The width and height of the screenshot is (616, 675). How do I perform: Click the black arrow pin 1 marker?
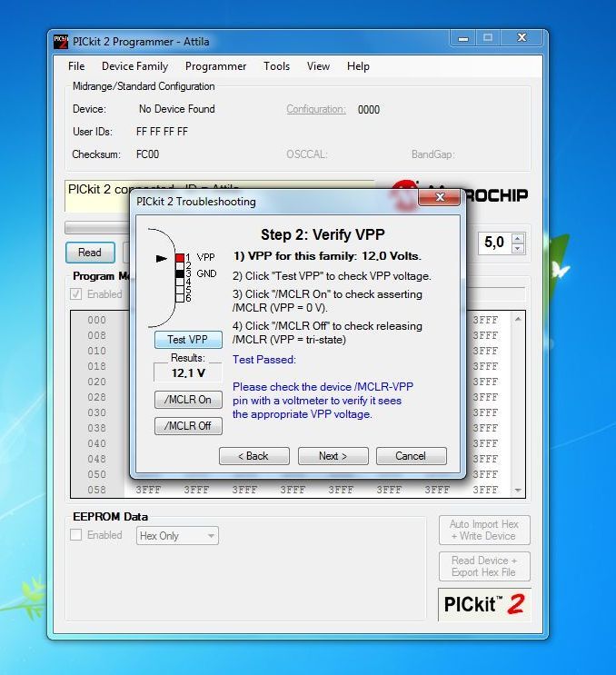[161, 259]
